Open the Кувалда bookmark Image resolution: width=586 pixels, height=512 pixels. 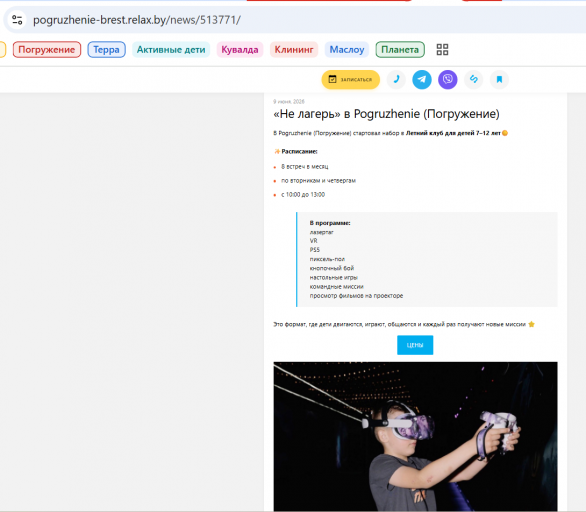(240, 50)
